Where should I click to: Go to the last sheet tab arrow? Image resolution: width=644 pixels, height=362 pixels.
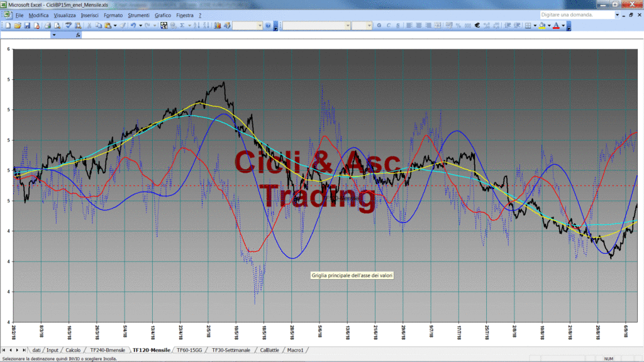[25, 350]
